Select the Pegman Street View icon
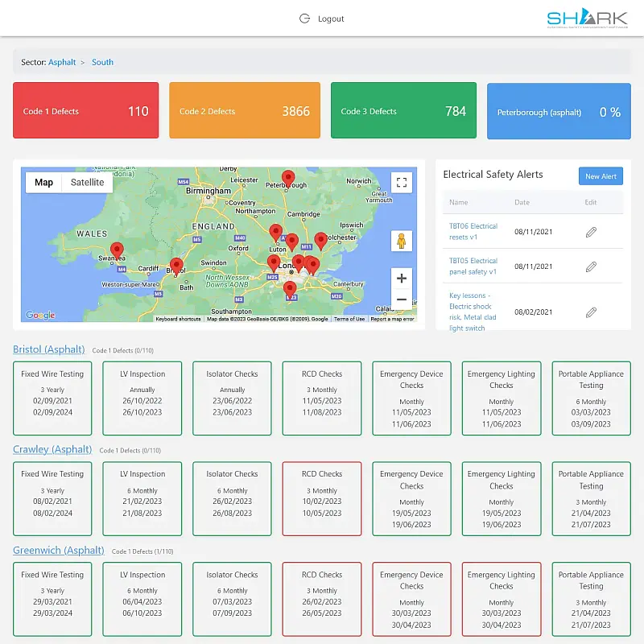The image size is (644, 644). tap(402, 240)
